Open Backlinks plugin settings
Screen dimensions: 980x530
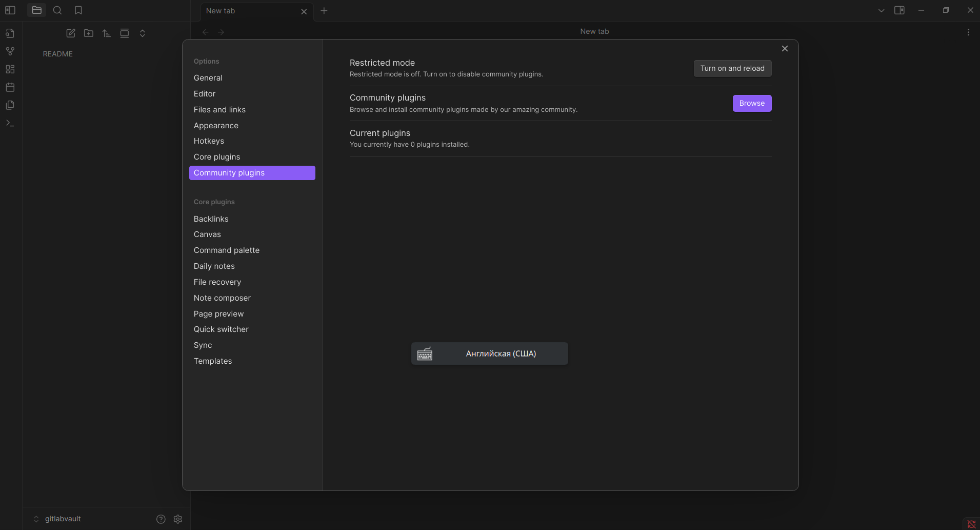pyautogui.click(x=252, y=219)
